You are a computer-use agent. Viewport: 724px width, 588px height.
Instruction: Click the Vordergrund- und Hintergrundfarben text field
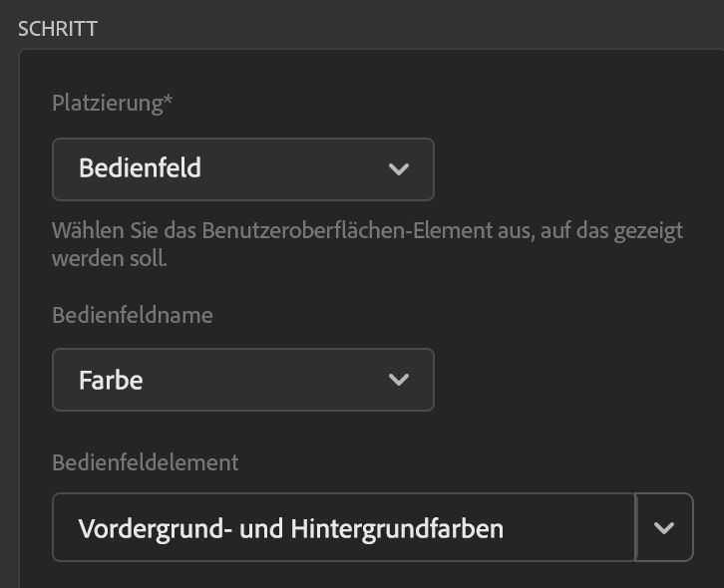(x=343, y=527)
